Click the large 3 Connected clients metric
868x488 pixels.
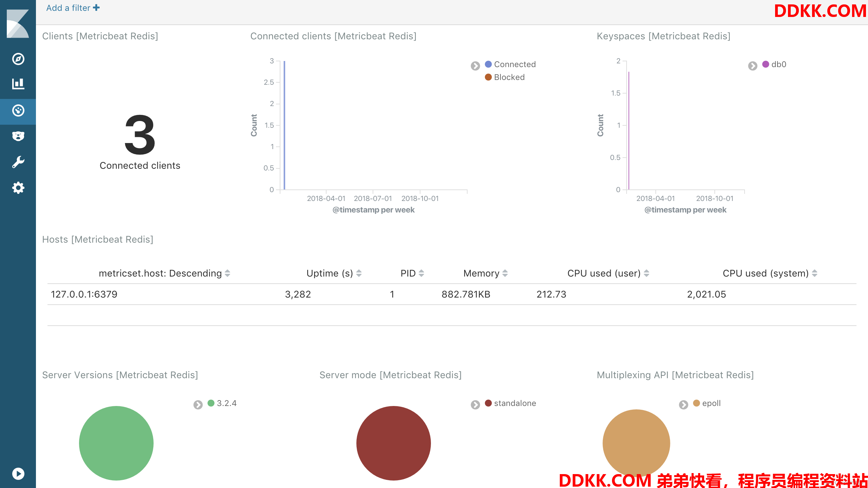tap(140, 135)
